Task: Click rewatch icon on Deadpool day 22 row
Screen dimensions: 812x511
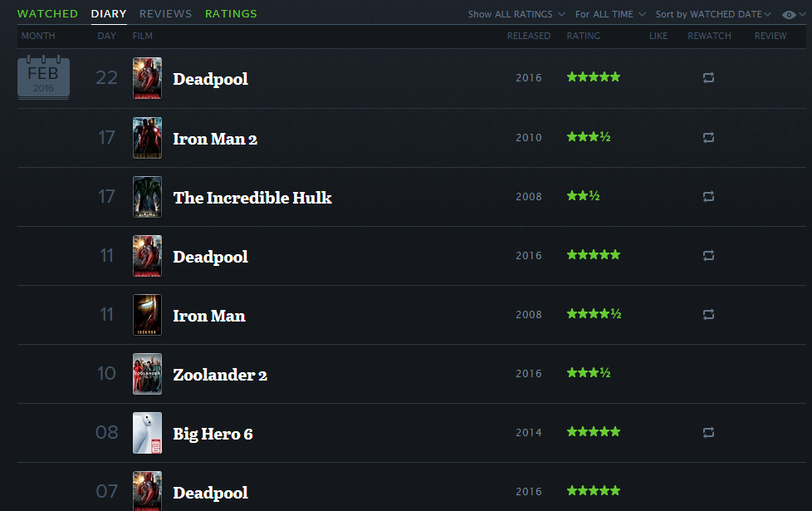Action: point(708,78)
